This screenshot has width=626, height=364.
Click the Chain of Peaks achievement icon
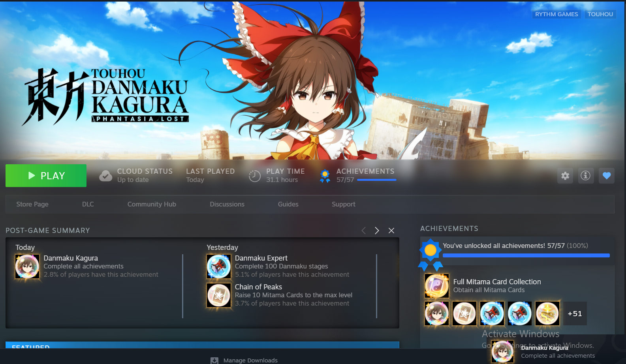pos(219,295)
